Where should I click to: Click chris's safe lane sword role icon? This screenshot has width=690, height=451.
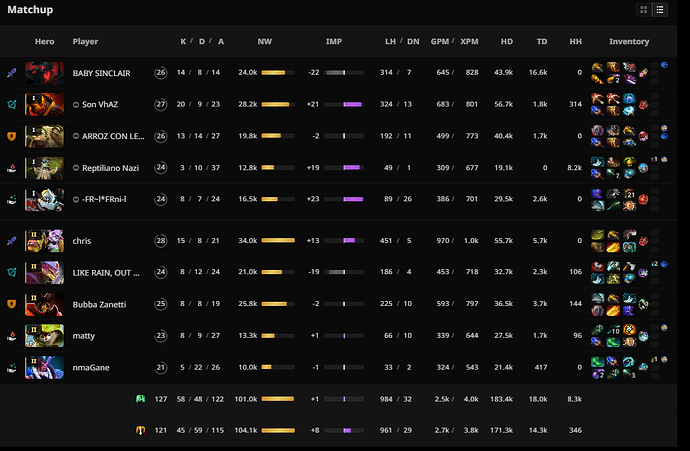12,241
